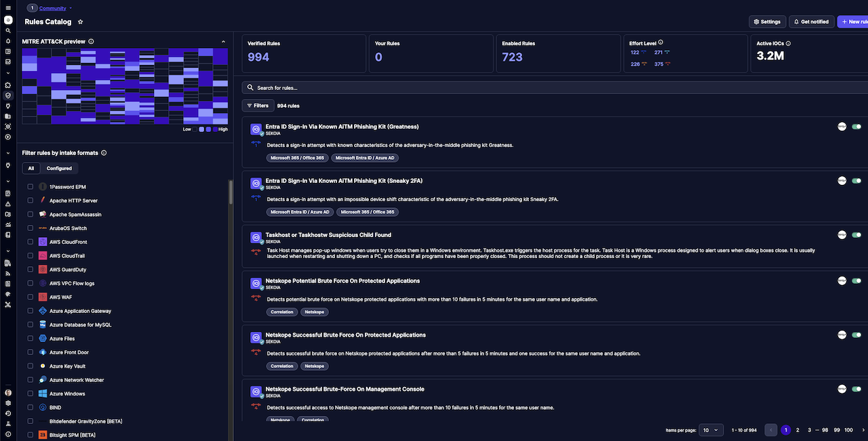Click the round badge beside Sneaky 2FA toggle
The height and width of the screenshot is (441, 868).
pos(842,181)
